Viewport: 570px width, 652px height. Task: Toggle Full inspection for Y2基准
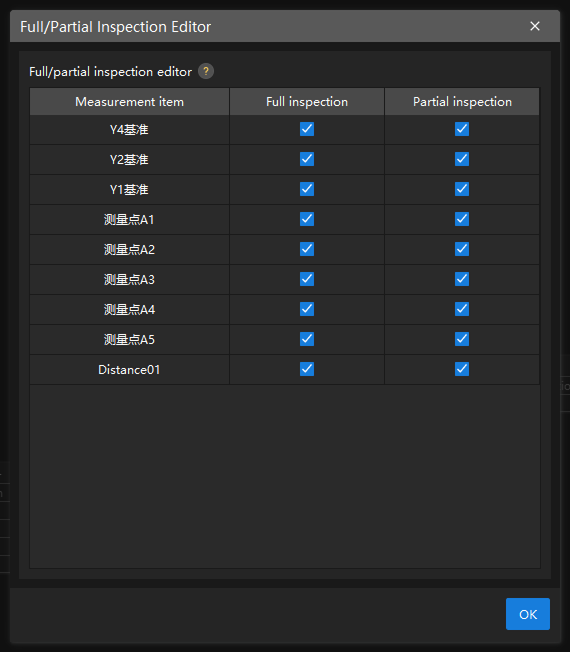(307, 159)
